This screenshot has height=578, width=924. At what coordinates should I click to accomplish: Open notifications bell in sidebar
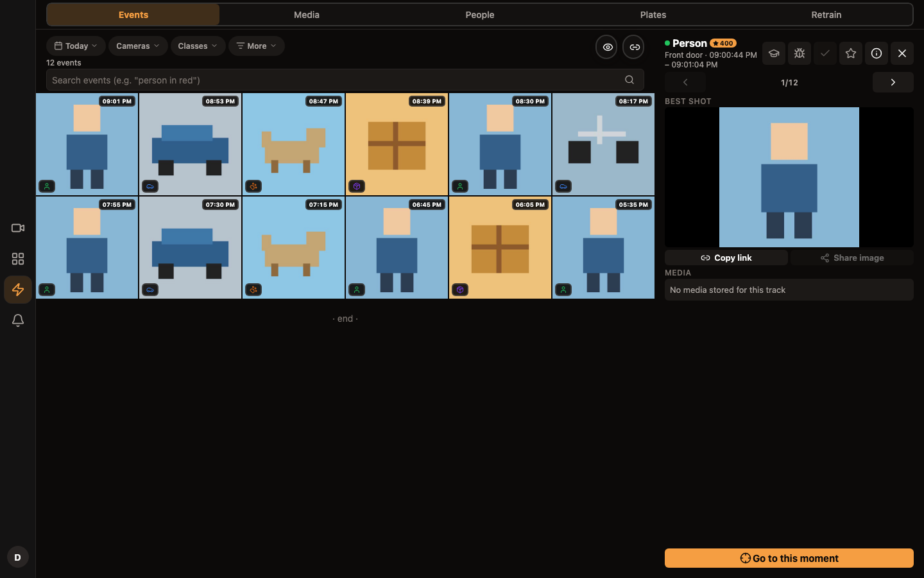(18, 320)
